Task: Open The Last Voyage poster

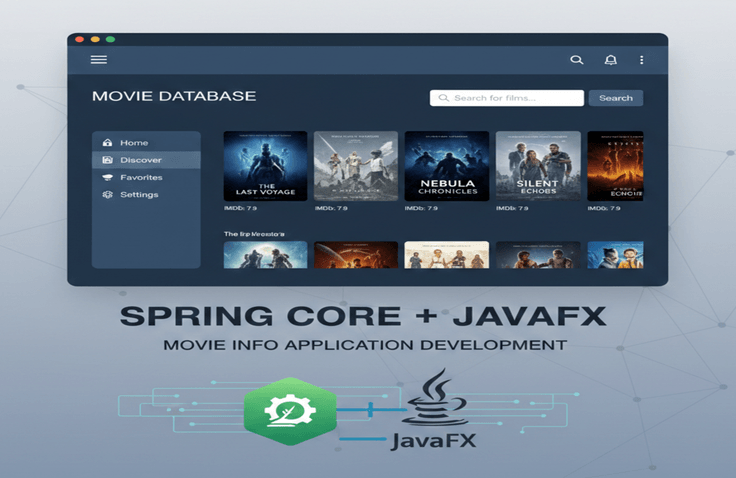Action: coord(266,166)
